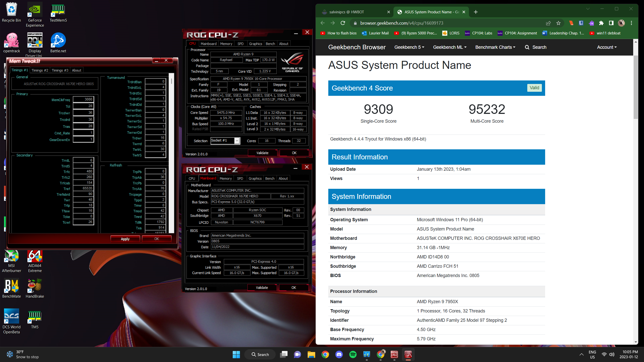The height and width of the screenshot is (362, 644).
Task: Click OK in Mem TweakIt window
Action: [156, 239]
